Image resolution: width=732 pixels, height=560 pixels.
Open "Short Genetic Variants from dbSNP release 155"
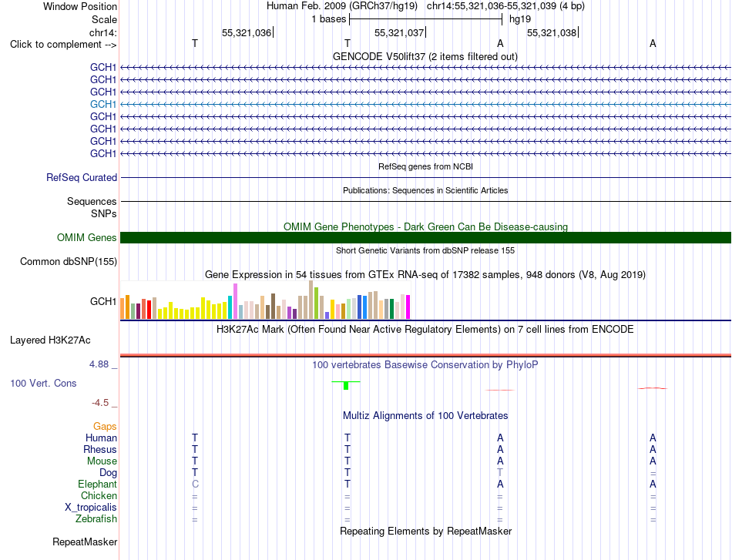[425, 250]
